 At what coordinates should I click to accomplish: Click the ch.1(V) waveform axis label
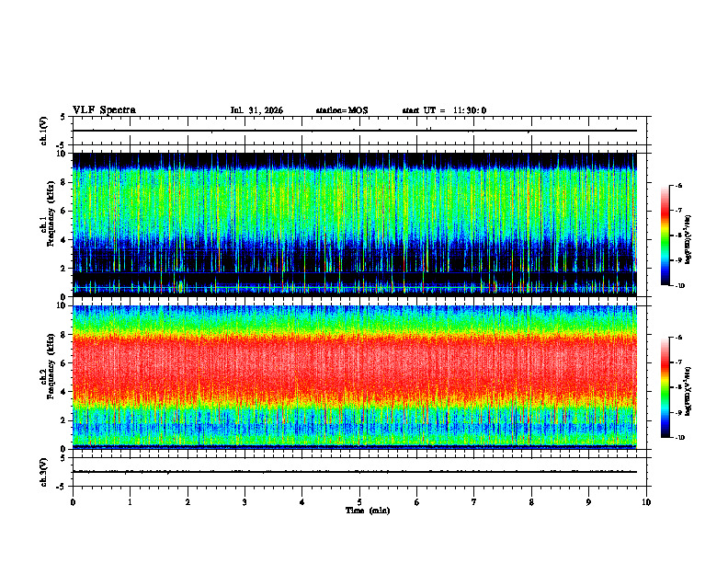point(44,131)
